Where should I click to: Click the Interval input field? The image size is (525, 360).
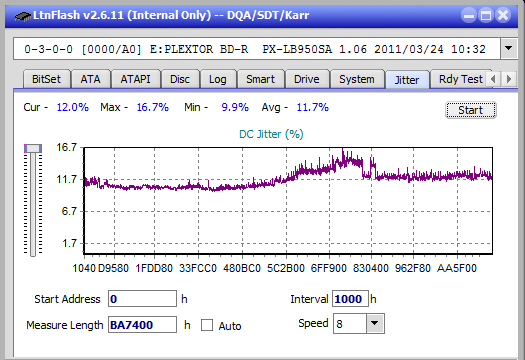pos(350,299)
